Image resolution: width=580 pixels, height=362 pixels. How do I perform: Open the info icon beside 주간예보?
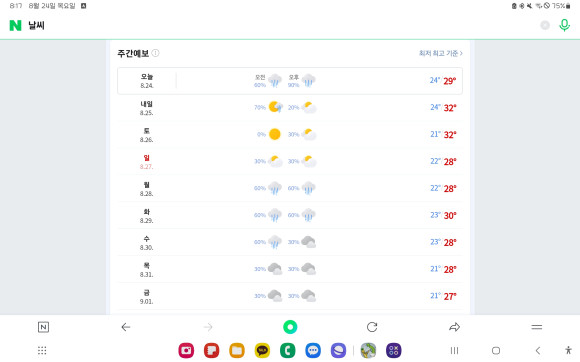point(156,53)
